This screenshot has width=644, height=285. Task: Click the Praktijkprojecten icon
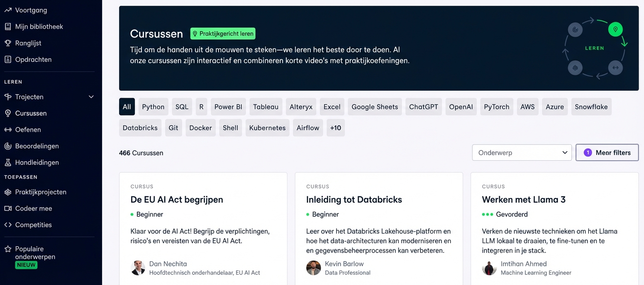click(7, 192)
